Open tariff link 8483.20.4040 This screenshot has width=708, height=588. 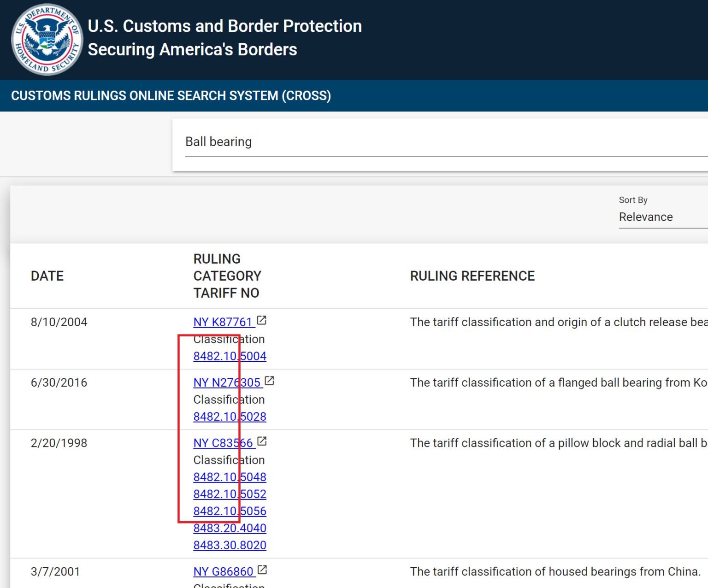(x=230, y=528)
